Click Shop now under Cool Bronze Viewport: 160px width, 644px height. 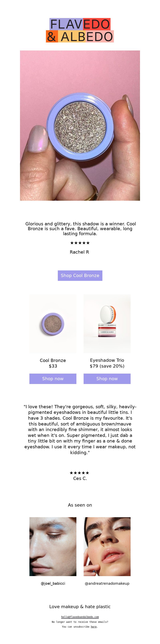(53, 379)
